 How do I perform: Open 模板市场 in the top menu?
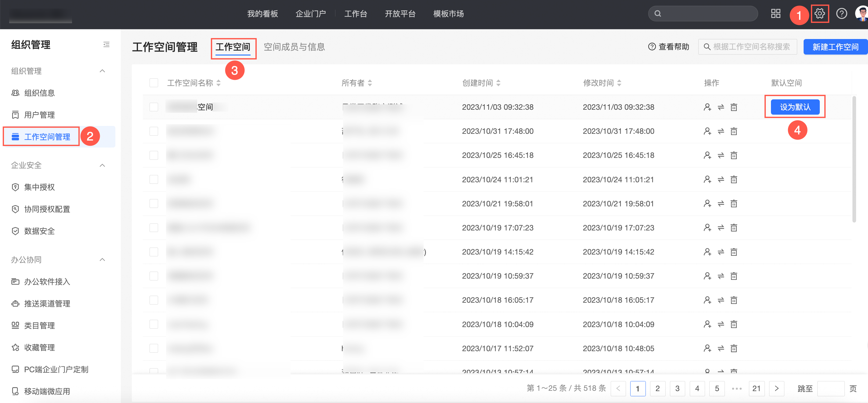tap(448, 14)
